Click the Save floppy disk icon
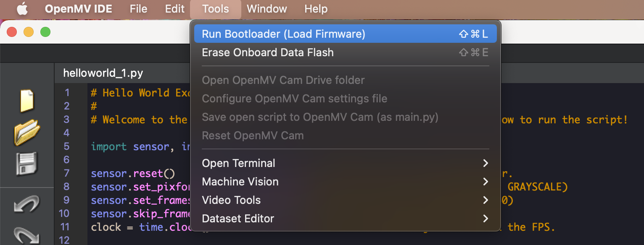 [27, 164]
